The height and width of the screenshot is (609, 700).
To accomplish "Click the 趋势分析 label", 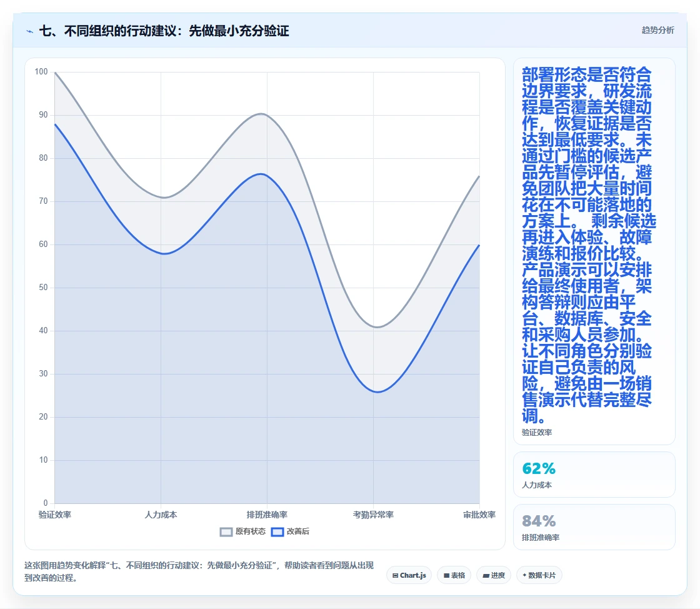I will (x=657, y=31).
